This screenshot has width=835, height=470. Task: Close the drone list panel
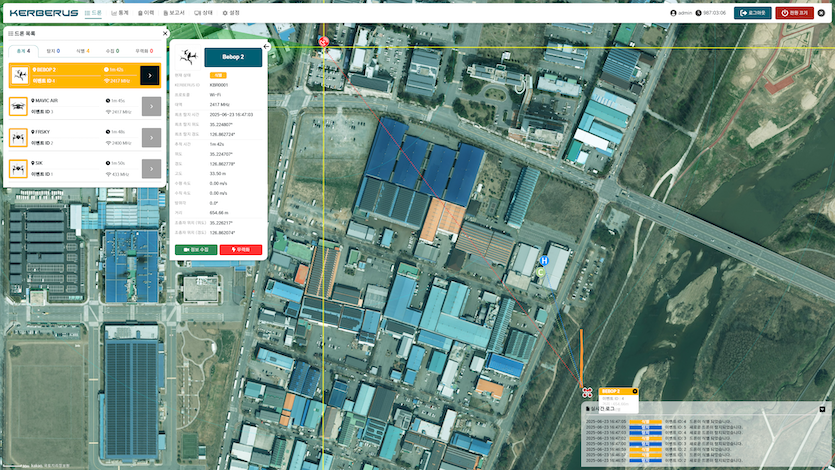(x=165, y=33)
